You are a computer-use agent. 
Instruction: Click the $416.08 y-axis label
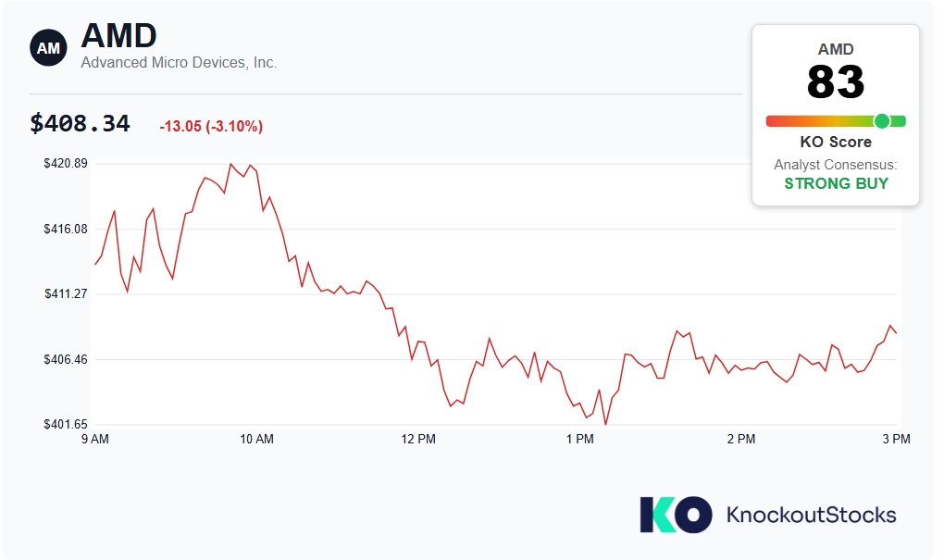tap(66, 229)
